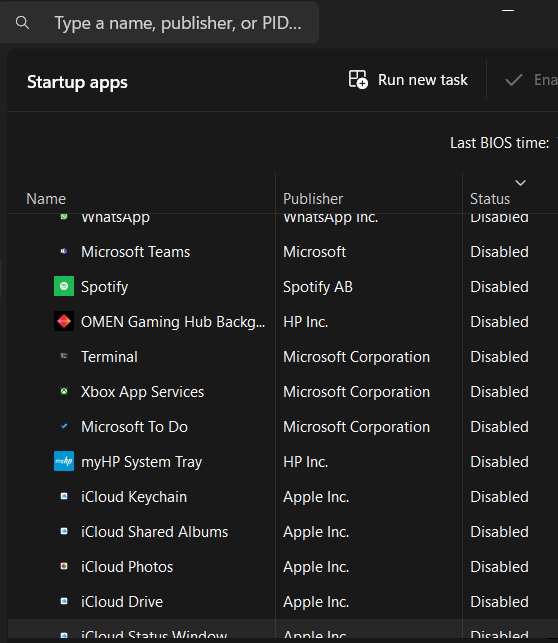Select the iCloud Photos icon
The image size is (558, 643).
[64, 566]
